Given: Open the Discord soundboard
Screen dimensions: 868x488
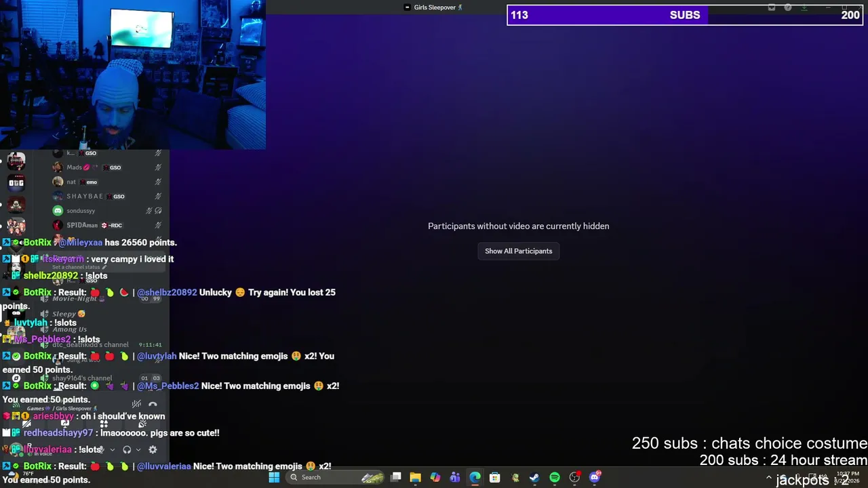Looking at the screenshot, I should click(142, 424).
